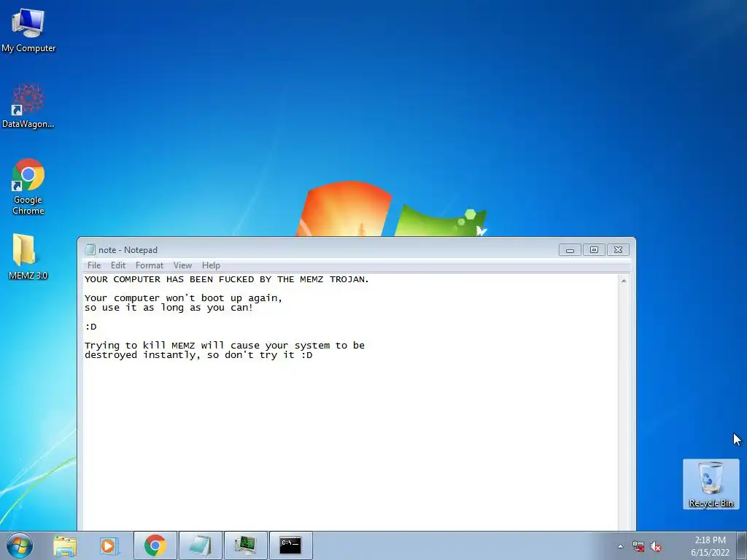This screenshot has height=560, width=747.
Task: Click the Show Desktop strip by the clock
Action: click(742, 545)
